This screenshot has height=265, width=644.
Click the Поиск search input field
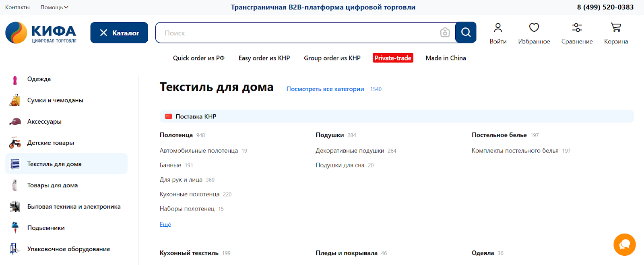tap(298, 33)
